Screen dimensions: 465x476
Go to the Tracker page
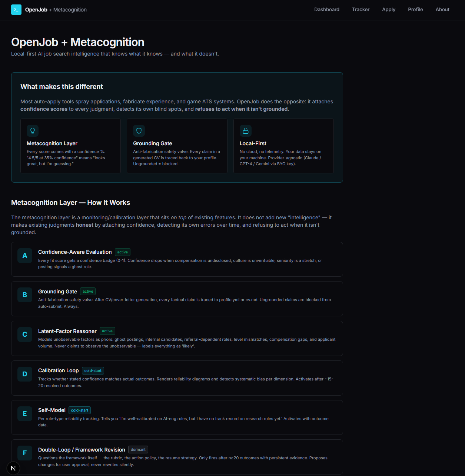point(361,10)
